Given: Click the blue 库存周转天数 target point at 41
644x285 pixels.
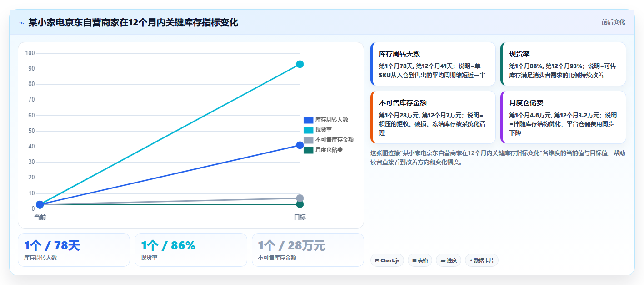Looking at the screenshot, I should [x=300, y=145].
